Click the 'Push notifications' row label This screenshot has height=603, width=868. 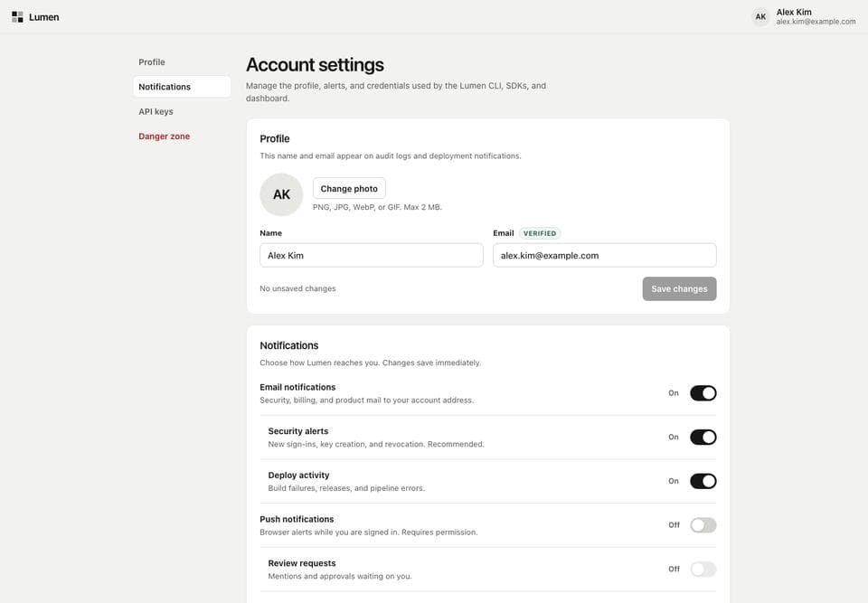click(x=297, y=519)
